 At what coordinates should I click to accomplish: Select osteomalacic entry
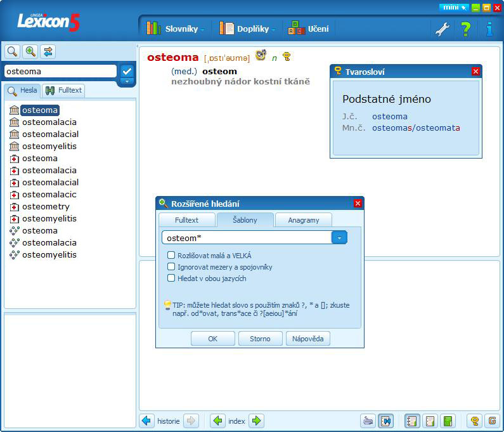49,195
